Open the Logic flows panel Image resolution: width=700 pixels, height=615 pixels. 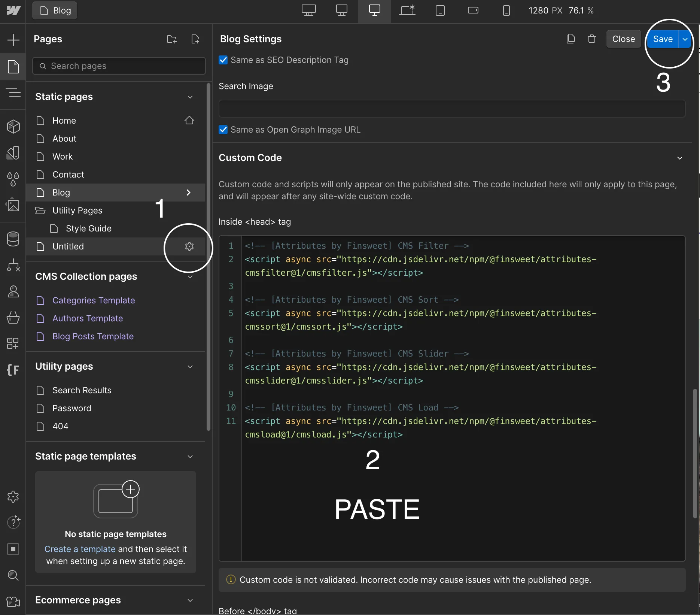point(13,265)
